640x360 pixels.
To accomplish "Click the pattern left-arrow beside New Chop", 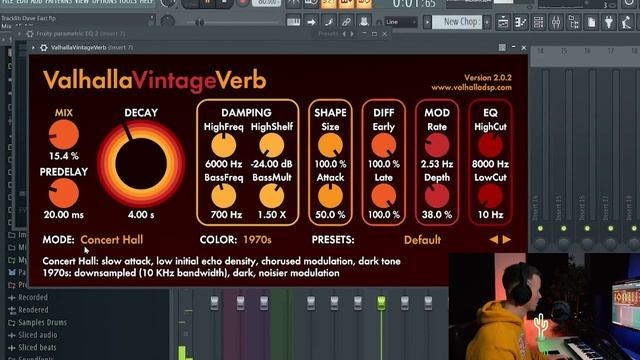I will (x=427, y=22).
